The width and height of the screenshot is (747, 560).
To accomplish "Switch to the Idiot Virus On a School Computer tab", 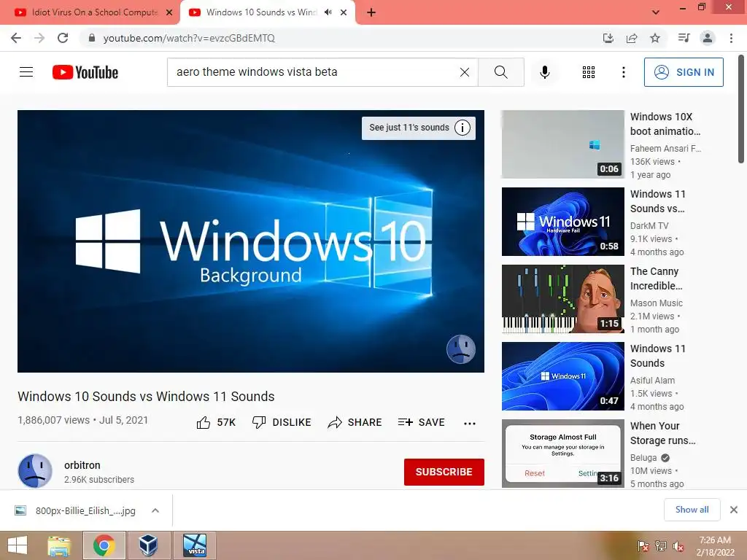I will [x=94, y=12].
